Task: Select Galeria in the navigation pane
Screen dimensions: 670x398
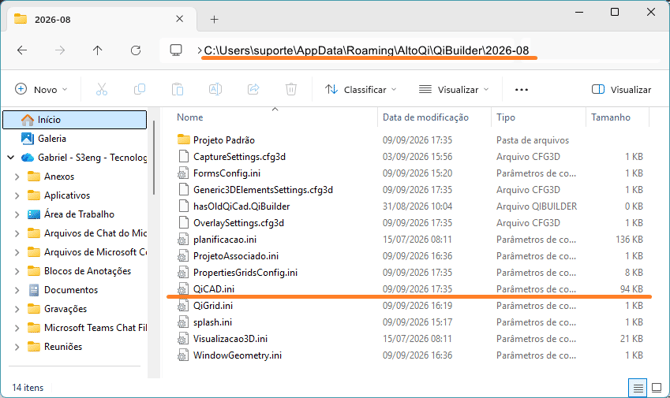Action: [52, 139]
